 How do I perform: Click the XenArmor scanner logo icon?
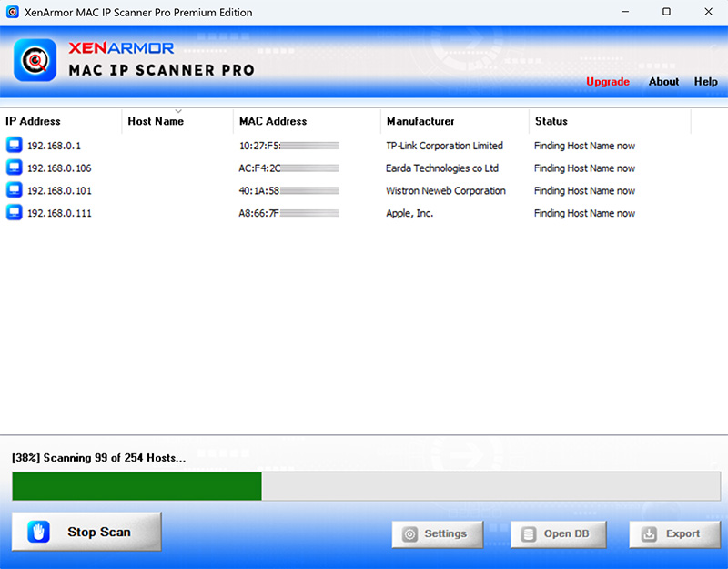click(35, 60)
